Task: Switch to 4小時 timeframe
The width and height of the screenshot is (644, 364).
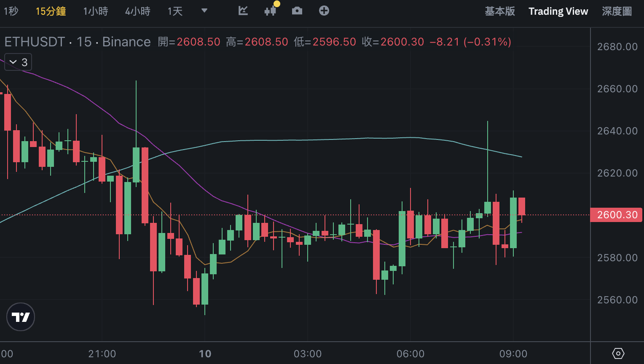Action: (137, 11)
